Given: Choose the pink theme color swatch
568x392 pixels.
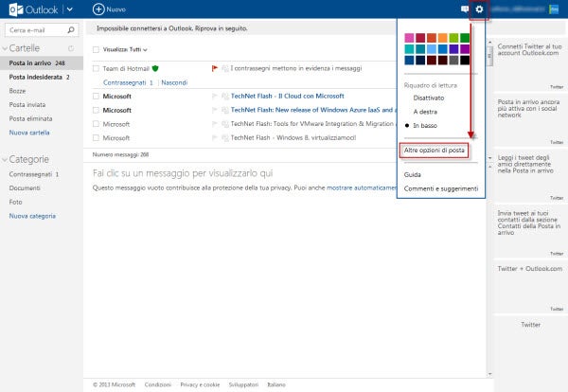Looking at the screenshot, I should (x=409, y=38).
